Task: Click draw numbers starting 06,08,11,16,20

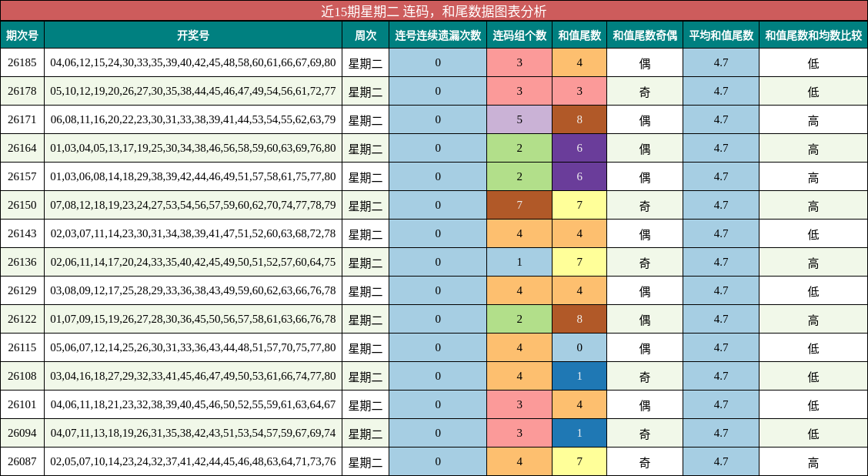Action: pos(193,119)
